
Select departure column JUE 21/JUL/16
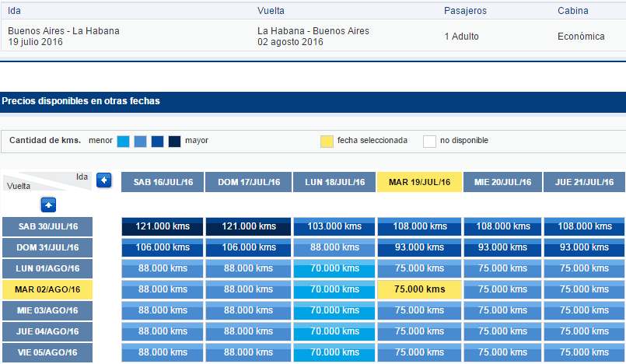coord(584,182)
